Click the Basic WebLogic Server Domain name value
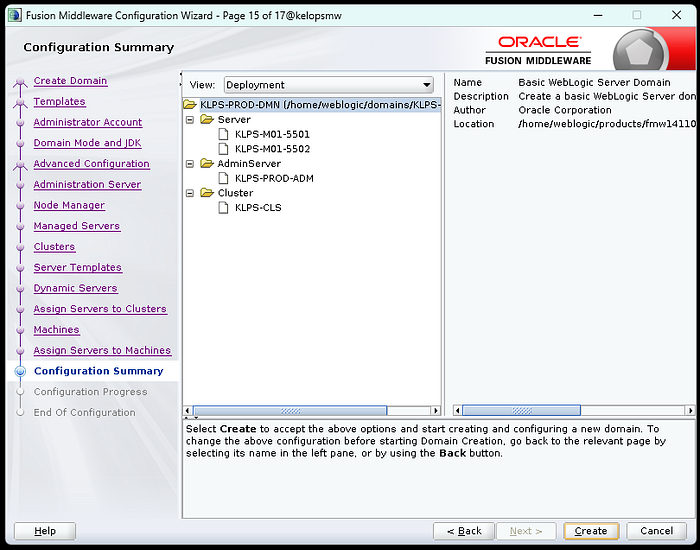 click(594, 83)
